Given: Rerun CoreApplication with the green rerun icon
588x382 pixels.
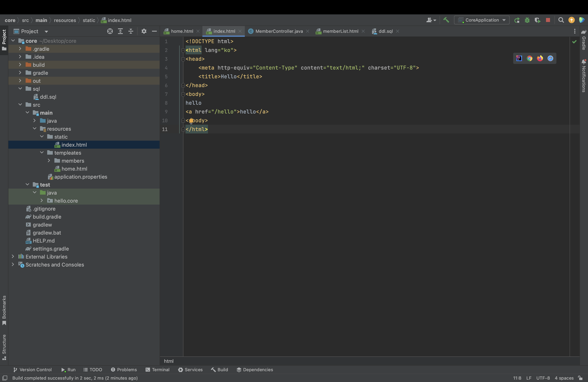Looking at the screenshot, I should (x=517, y=20).
